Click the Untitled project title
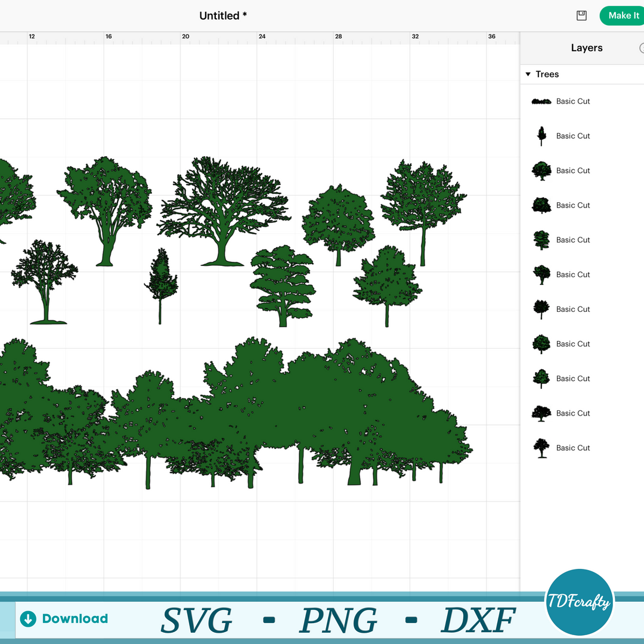 pyautogui.click(x=223, y=16)
